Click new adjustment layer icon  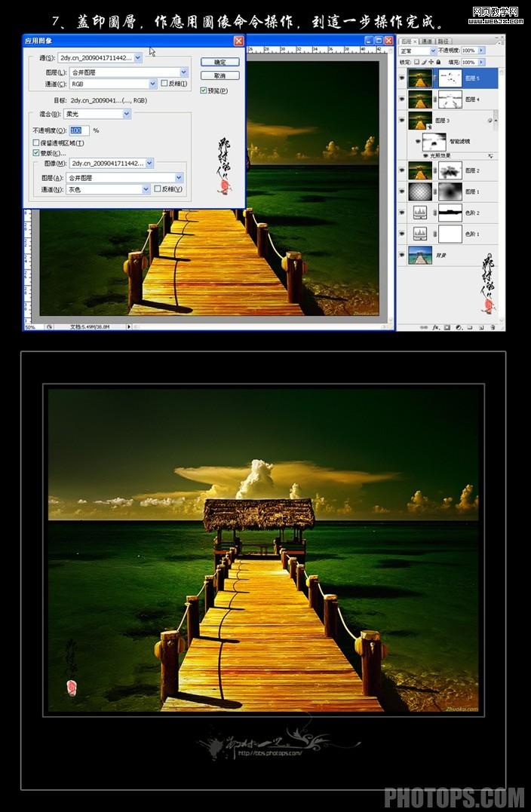(x=459, y=327)
